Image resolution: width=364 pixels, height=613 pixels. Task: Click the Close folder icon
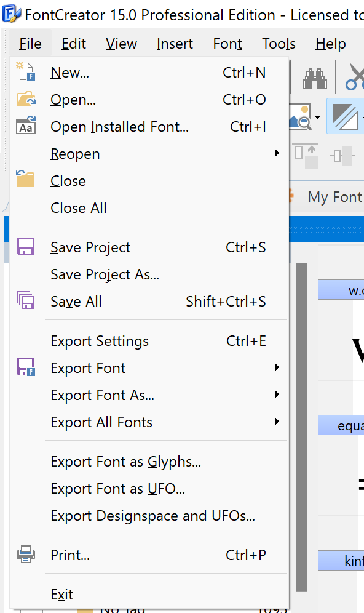click(x=26, y=179)
